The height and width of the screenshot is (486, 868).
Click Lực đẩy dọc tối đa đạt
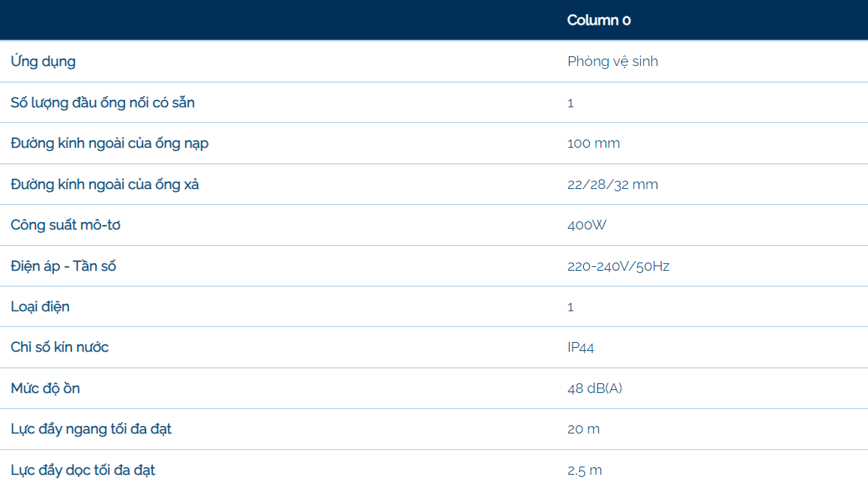click(x=83, y=470)
